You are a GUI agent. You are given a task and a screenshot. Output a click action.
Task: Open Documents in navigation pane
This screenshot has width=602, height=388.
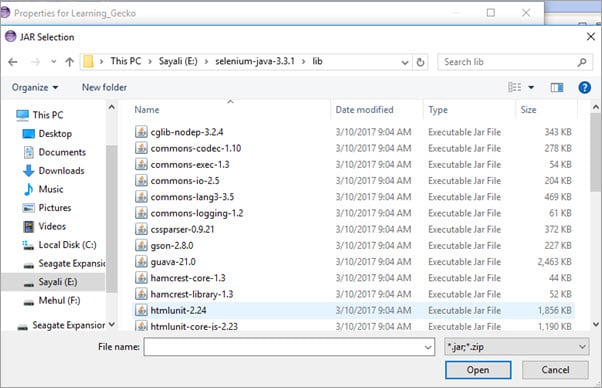62,152
